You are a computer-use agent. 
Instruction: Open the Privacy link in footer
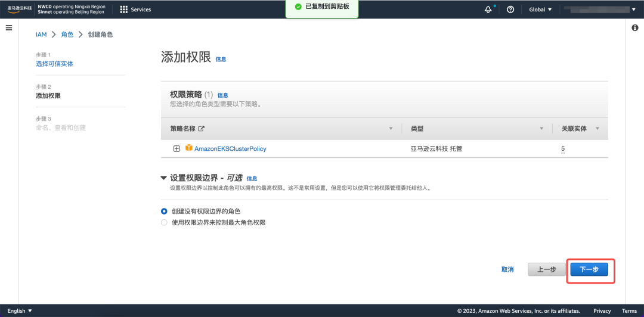tap(602, 311)
